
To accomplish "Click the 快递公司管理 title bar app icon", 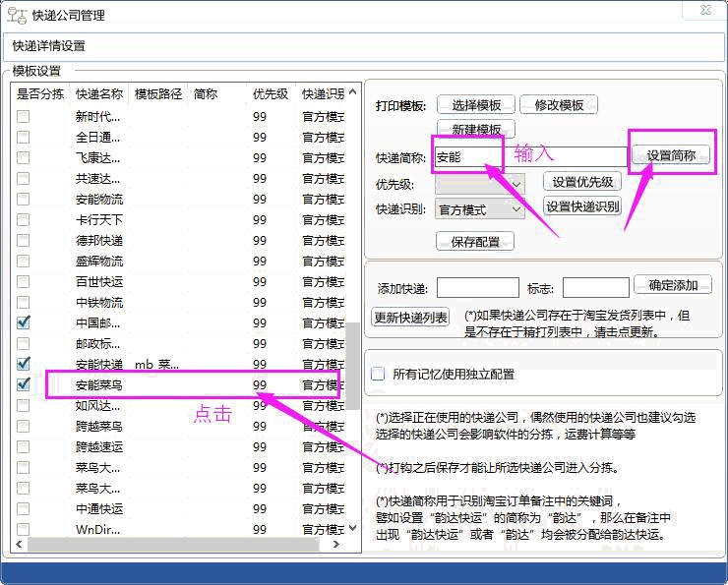I will pos(17,16).
